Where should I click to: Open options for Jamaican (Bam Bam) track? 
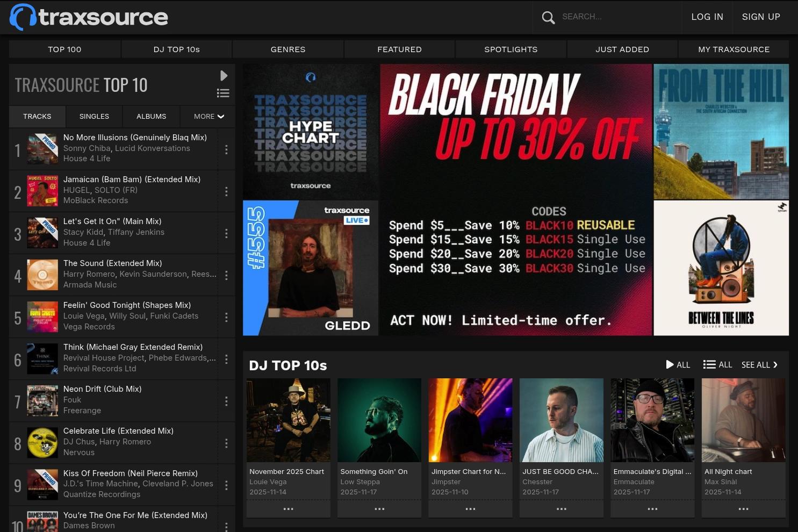(226, 191)
